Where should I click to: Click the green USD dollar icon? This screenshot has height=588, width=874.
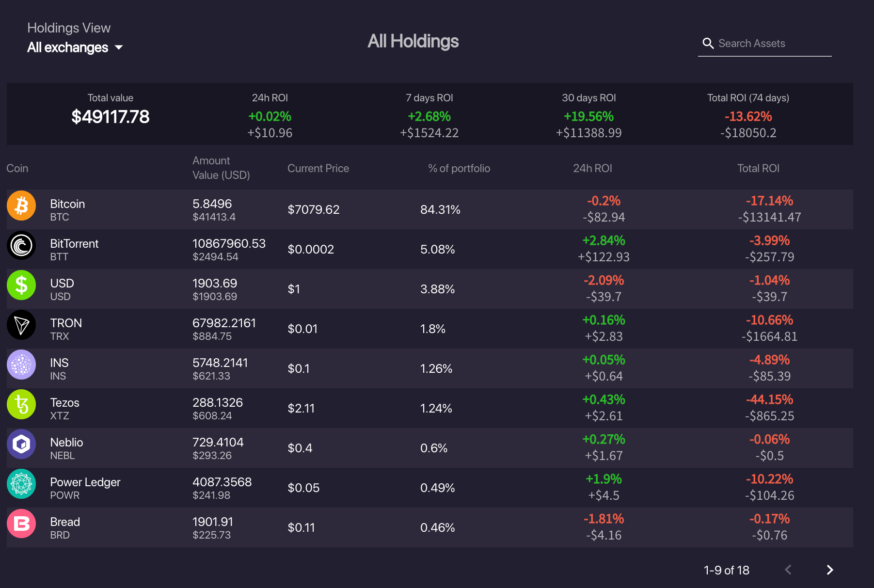coord(21,285)
